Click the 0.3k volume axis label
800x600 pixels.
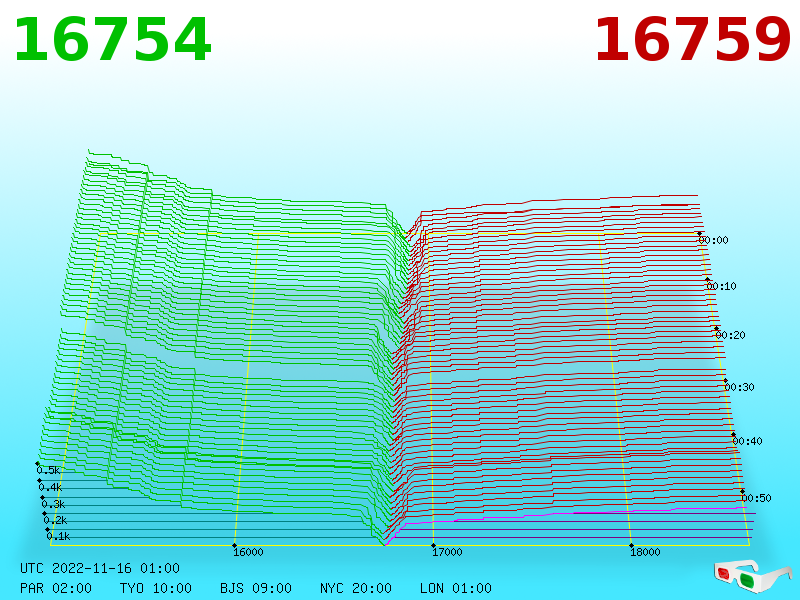(54, 505)
